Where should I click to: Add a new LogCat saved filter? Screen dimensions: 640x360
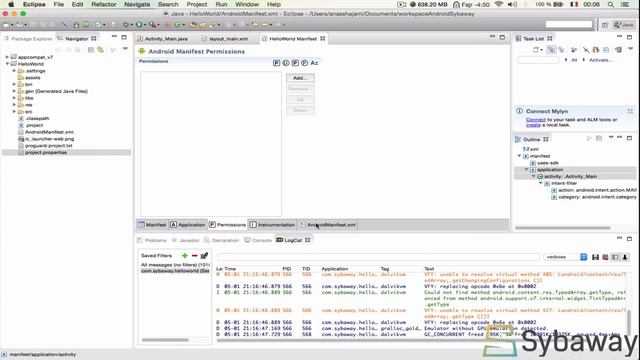tap(184, 256)
